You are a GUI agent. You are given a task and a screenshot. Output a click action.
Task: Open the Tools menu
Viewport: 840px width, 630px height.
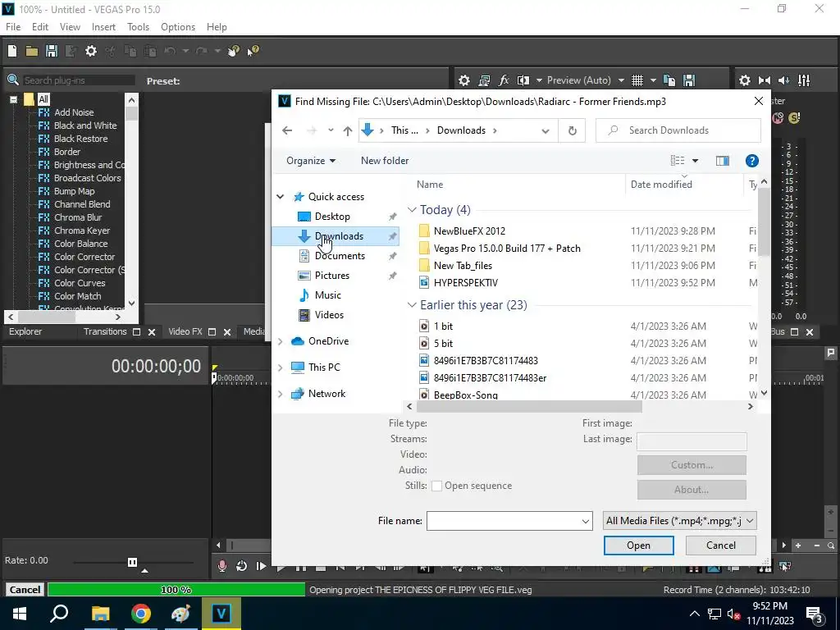coord(138,27)
